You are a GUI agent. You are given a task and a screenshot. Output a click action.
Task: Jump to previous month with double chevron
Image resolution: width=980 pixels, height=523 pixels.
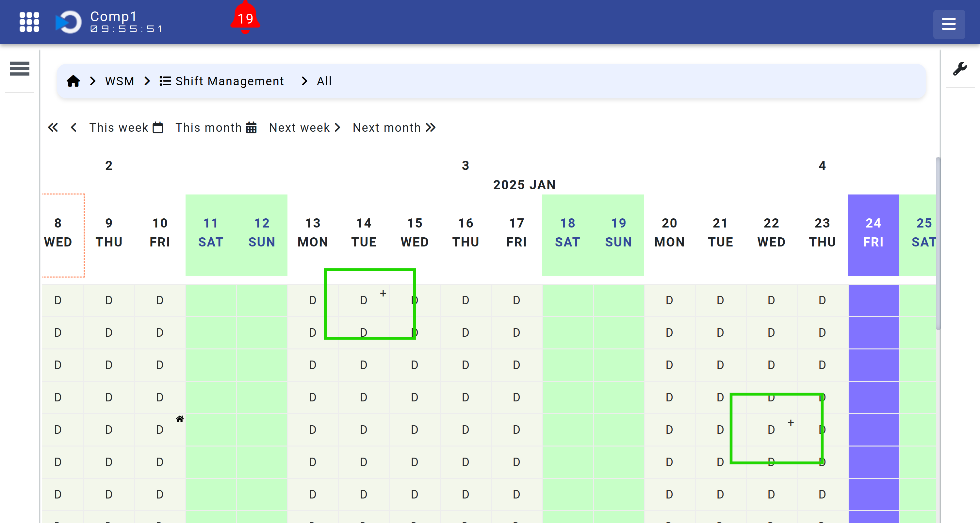tap(53, 127)
